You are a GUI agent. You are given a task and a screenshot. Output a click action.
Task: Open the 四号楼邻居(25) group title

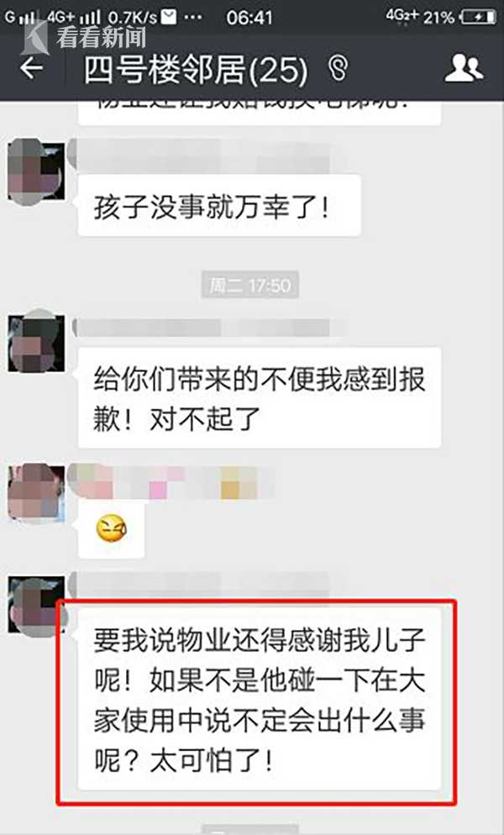click(x=196, y=69)
